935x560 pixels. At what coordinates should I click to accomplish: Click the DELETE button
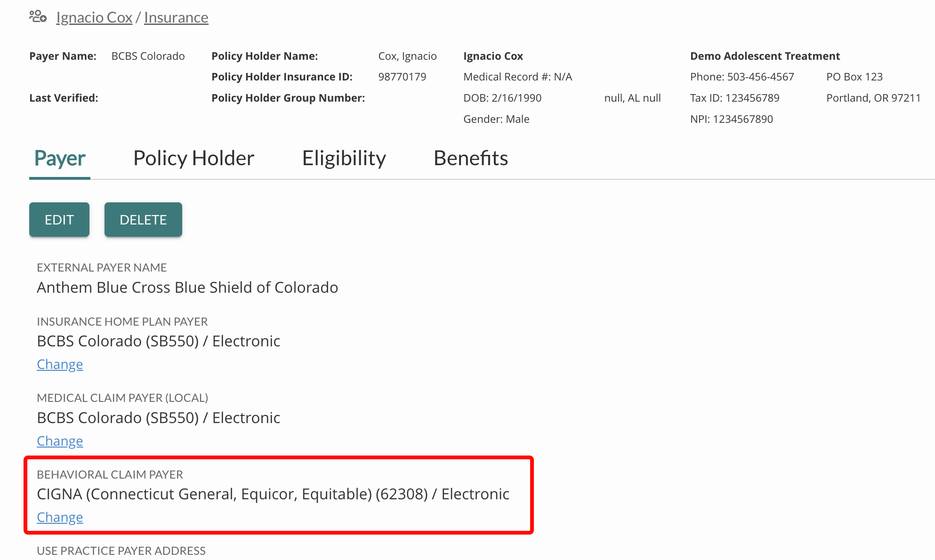click(143, 220)
